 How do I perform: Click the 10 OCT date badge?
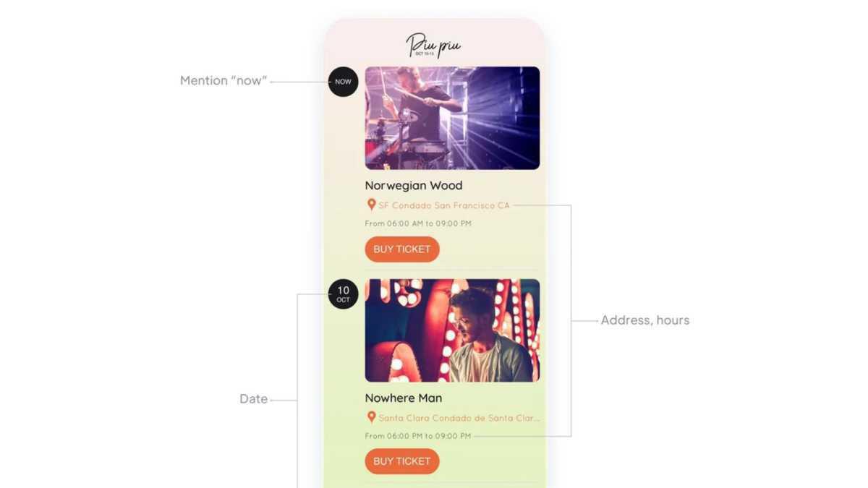pos(343,294)
